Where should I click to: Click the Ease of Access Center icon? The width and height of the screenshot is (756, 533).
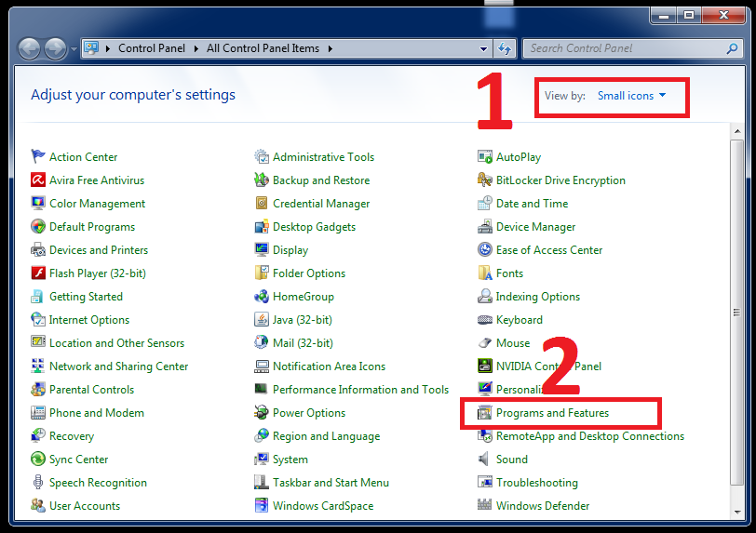coord(484,249)
